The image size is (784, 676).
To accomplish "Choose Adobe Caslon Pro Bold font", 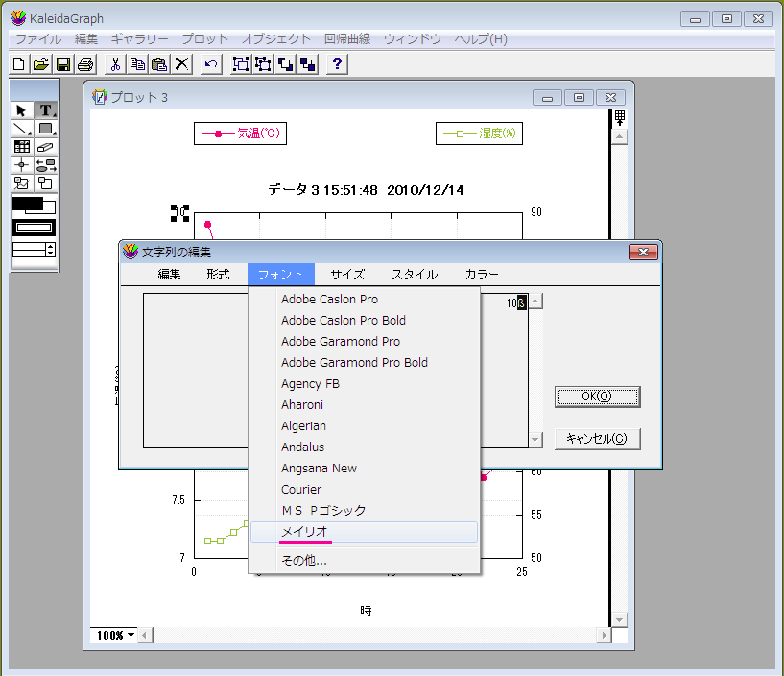I will (364, 321).
